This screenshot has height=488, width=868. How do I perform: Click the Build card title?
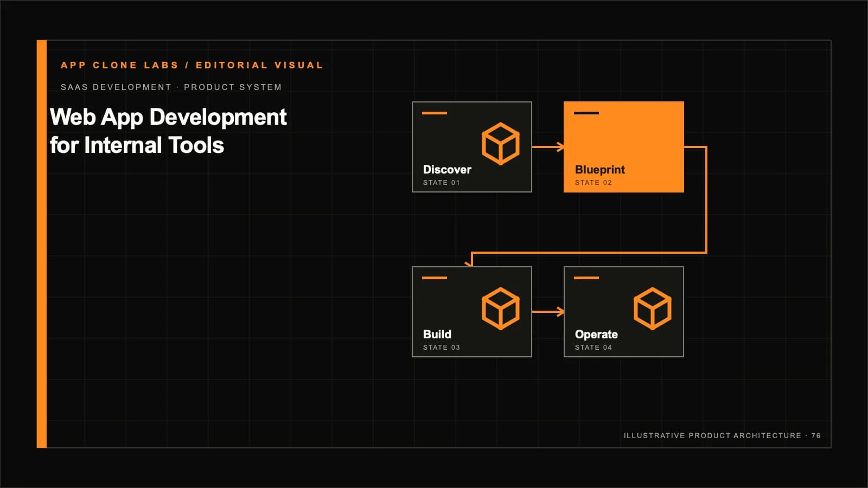coord(437,335)
